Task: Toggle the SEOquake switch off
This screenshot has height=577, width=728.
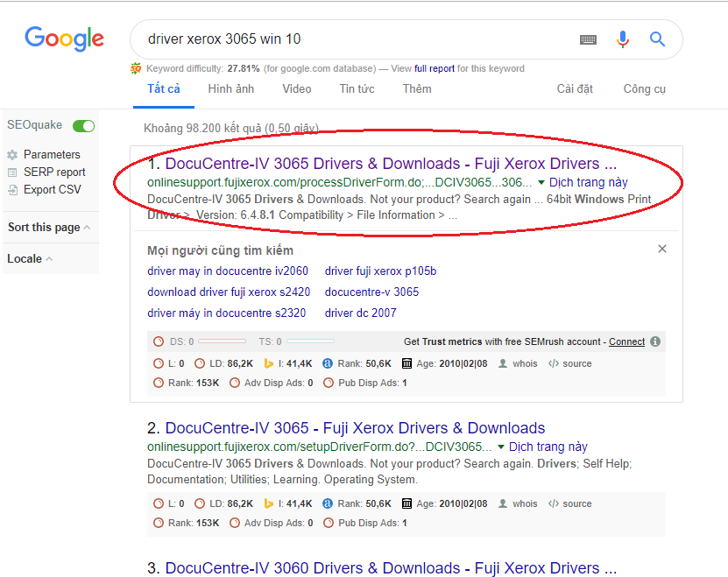Action: 84,126
